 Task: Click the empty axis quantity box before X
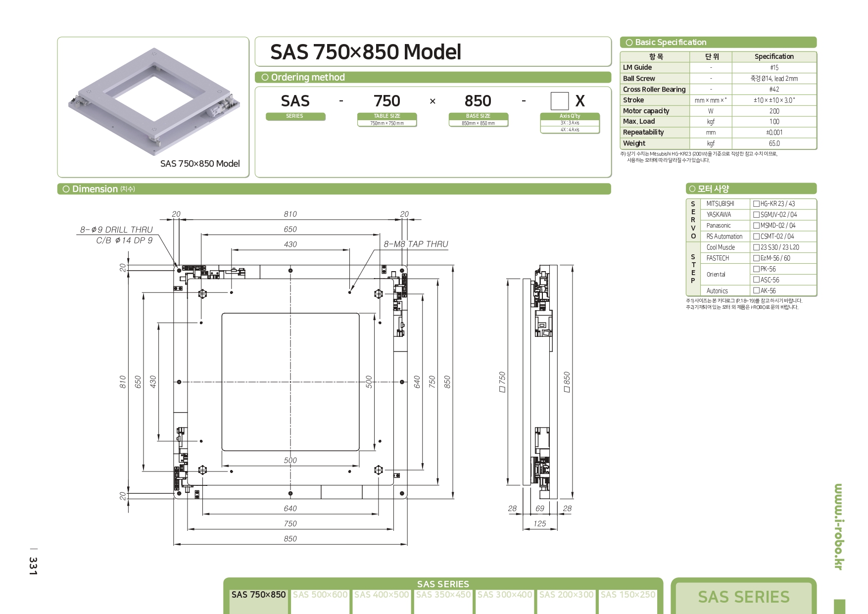(560, 101)
